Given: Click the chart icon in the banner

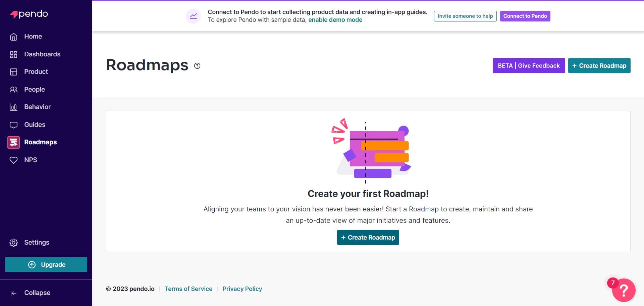Looking at the screenshot, I should [194, 16].
